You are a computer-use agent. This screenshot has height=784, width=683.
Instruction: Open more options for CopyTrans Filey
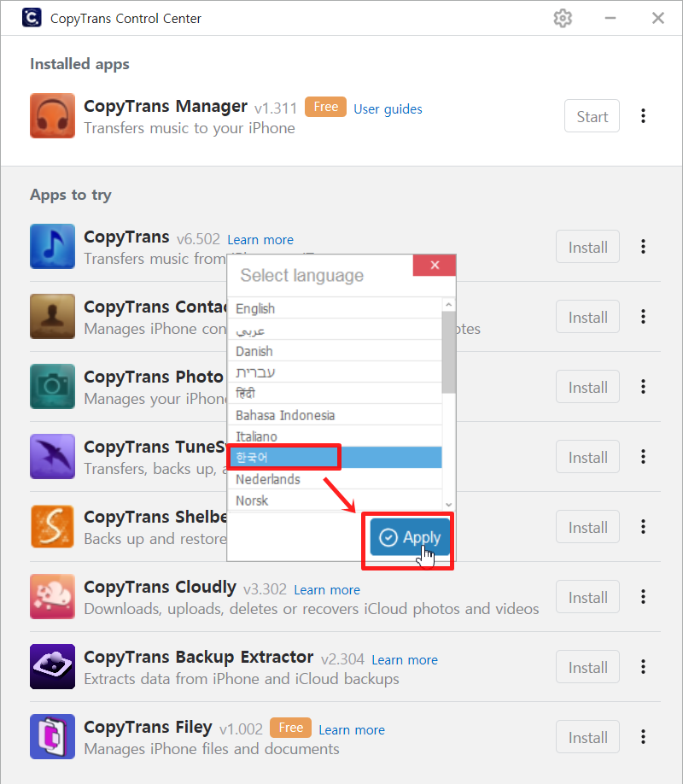[x=644, y=736]
